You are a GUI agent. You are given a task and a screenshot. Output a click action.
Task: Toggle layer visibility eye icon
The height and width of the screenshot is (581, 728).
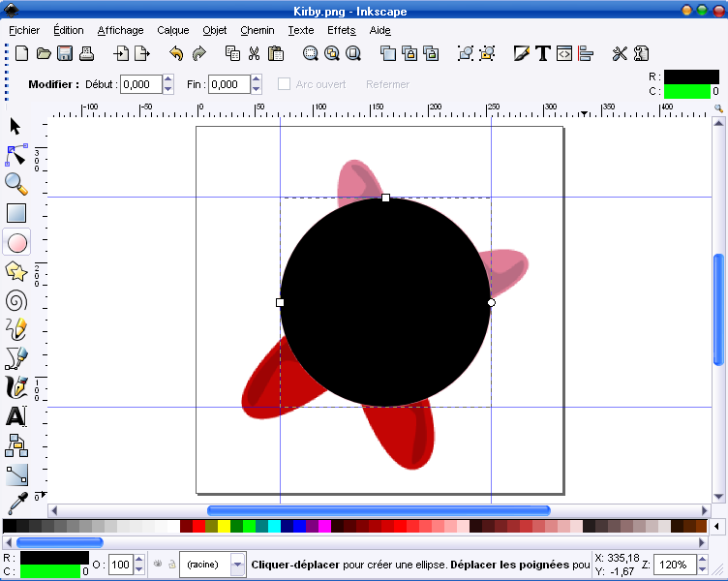pyautogui.click(x=158, y=565)
